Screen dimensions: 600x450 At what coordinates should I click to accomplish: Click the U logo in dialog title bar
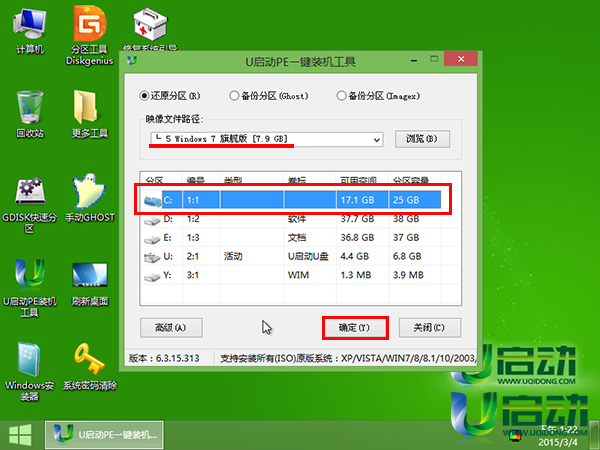tap(132, 60)
